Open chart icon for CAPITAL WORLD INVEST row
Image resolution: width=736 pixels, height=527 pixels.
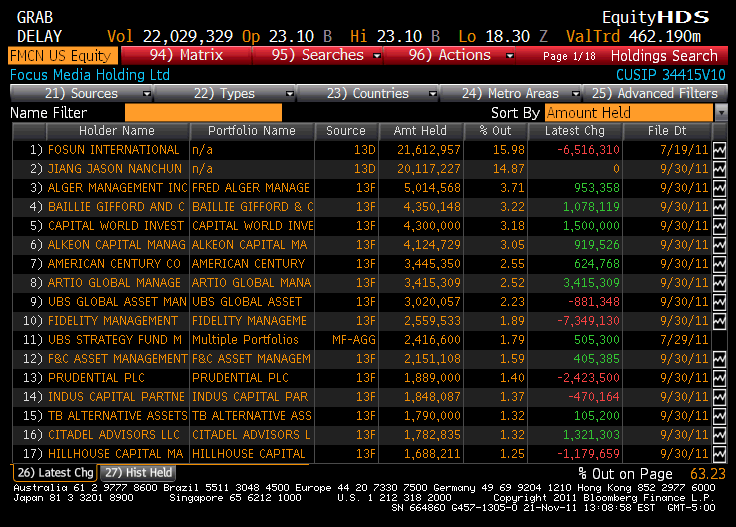coord(719,226)
